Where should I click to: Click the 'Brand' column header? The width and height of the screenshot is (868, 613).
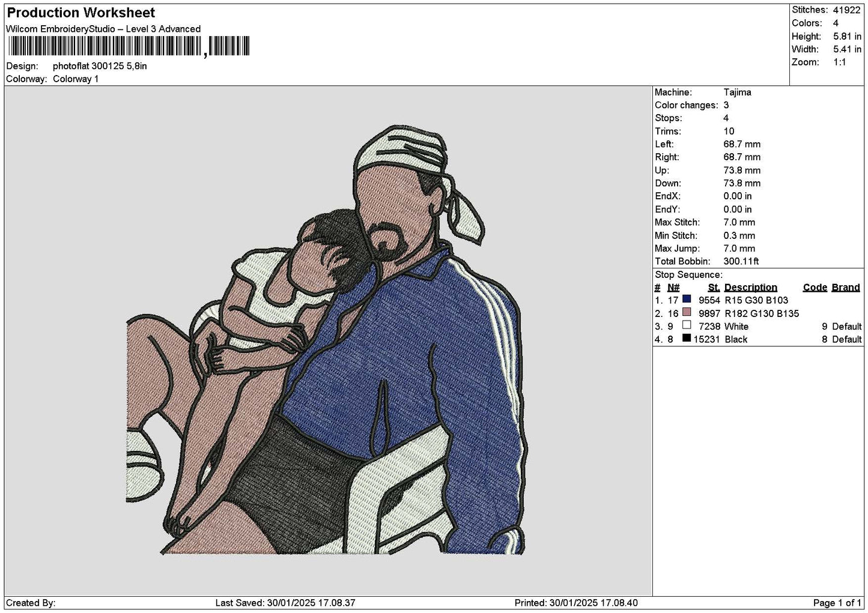(x=846, y=288)
